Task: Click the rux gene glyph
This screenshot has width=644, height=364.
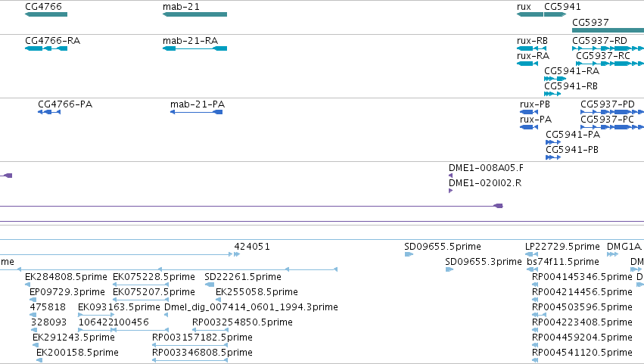Action: 530,14
